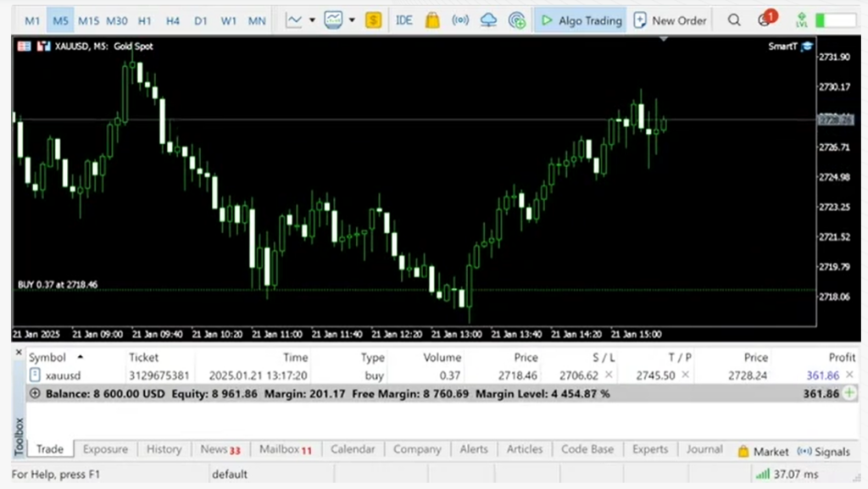This screenshot has width=868, height=489.
Task: Switch chart to M15 timeframe
Action: pos(88,20)
